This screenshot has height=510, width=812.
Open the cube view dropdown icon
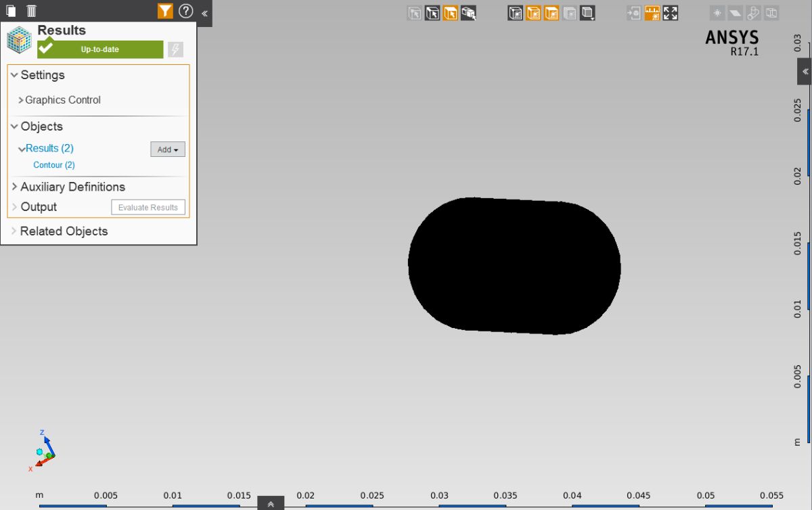click(587, 12)
